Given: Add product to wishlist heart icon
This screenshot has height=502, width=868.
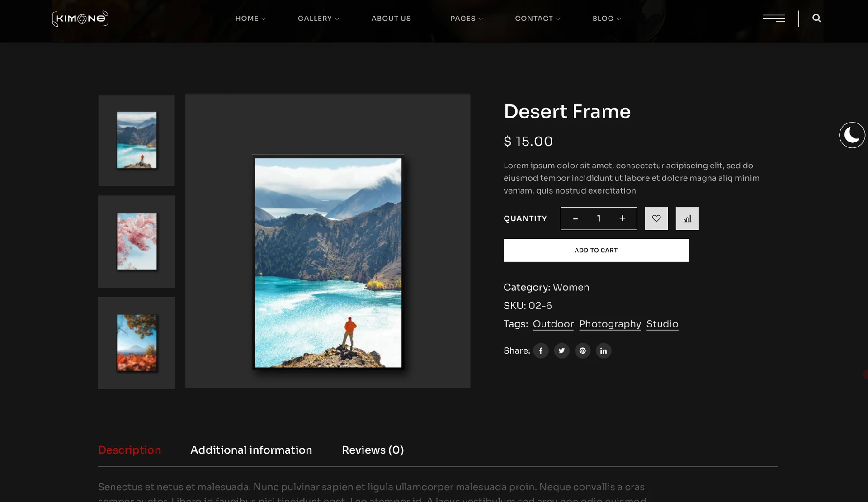Looking at the screenshot, I should coord(656,218).
